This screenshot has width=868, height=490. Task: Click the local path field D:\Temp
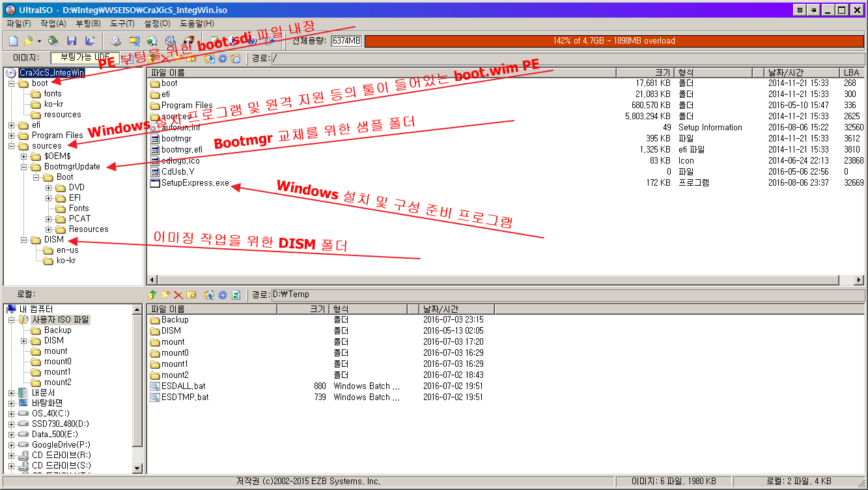pos(567,295)
